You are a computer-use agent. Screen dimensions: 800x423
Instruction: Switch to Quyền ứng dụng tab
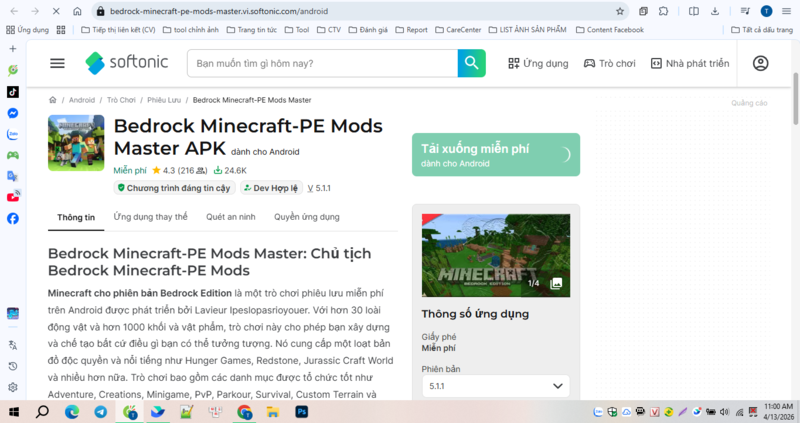click(307, 217)
